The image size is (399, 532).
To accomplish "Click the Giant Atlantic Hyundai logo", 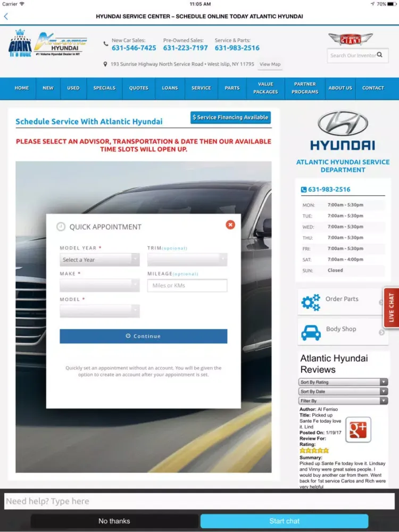I will (x=47, y=44).
